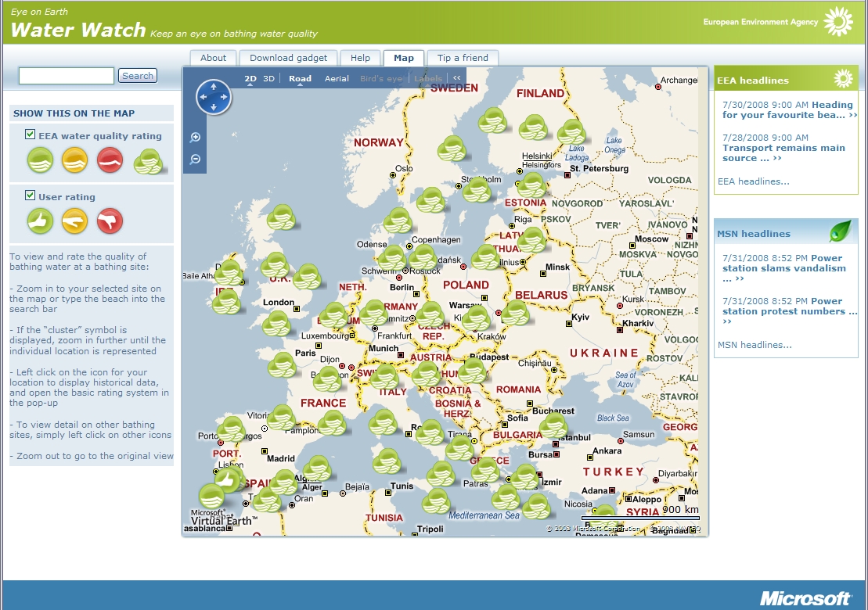Viewport: 868px width, 610px height.
Task: Click the green good water quality legend icon
Action: tap(41, 160)
